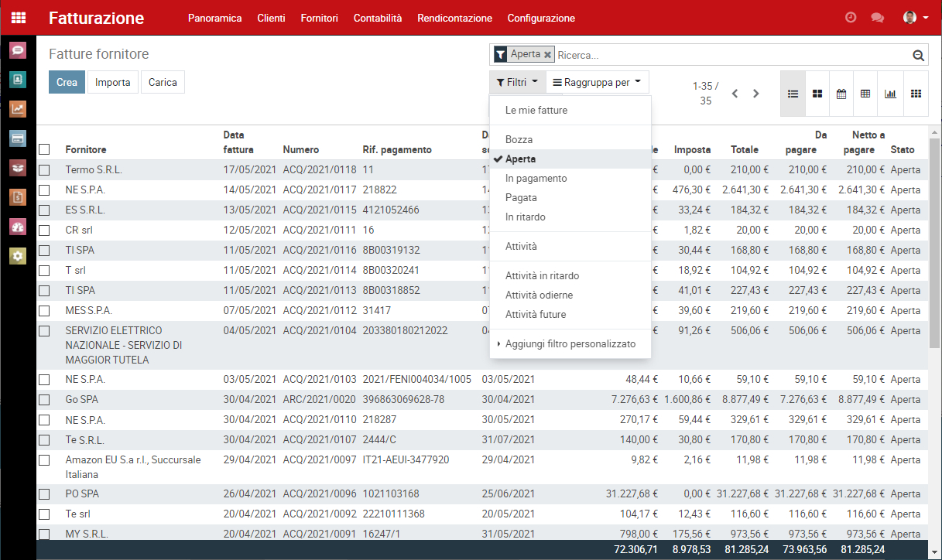Click invoice number ARC/2021/0020
Image resolution: width=942 pixels, height=560 pixels.
(x=320, y=400)
